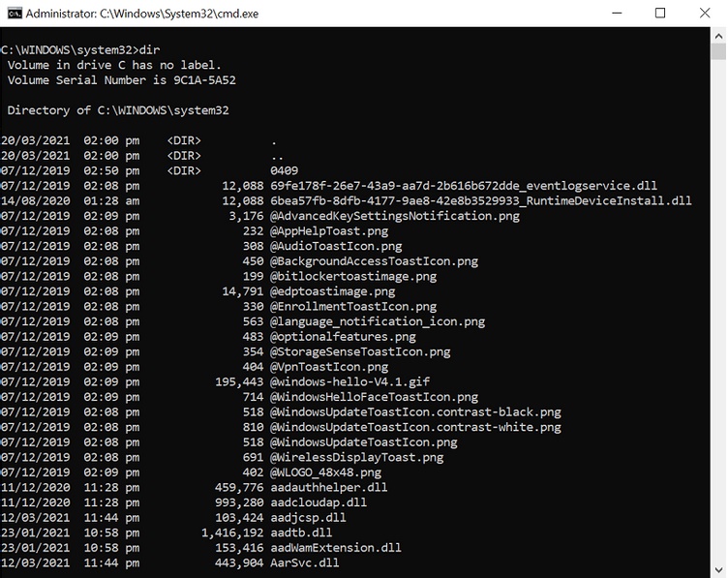
Task: Click aadWamExtension.dll file name
Action: pos(336,548)
